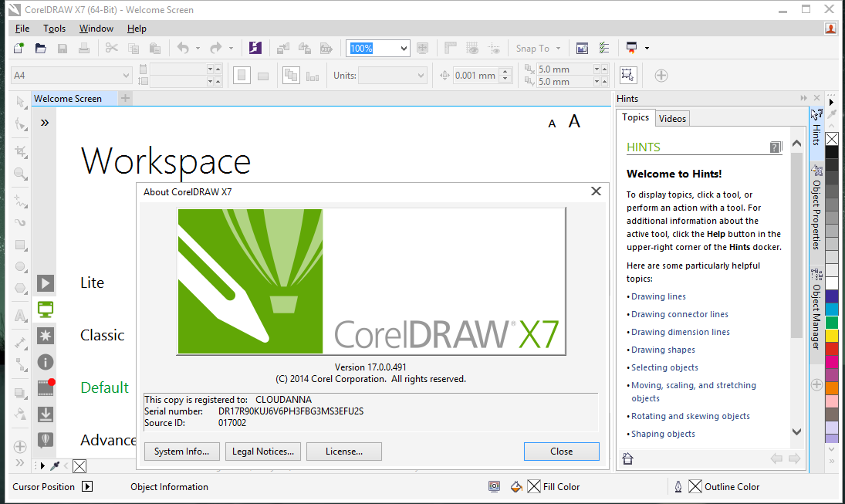
Task: Select the Topics tab in Hints
Action: (x=635, y=117)
